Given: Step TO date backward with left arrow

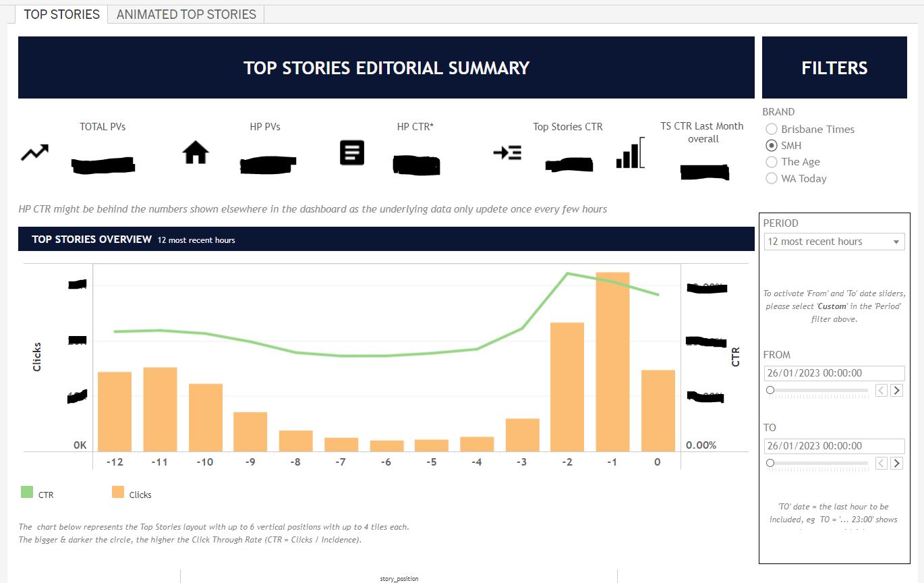Looking at the screenshot, I should (882, 463).
